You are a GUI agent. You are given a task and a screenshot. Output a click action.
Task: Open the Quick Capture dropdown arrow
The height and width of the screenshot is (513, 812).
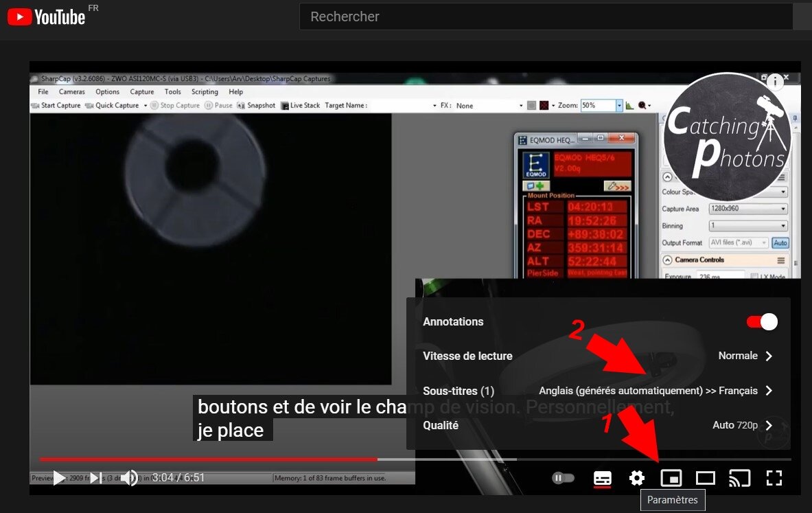pyautogui.click(x=145, y=105)
